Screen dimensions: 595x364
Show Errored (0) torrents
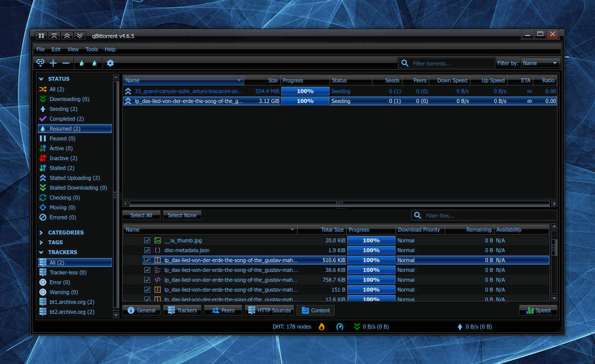click(x=75, y=217)
